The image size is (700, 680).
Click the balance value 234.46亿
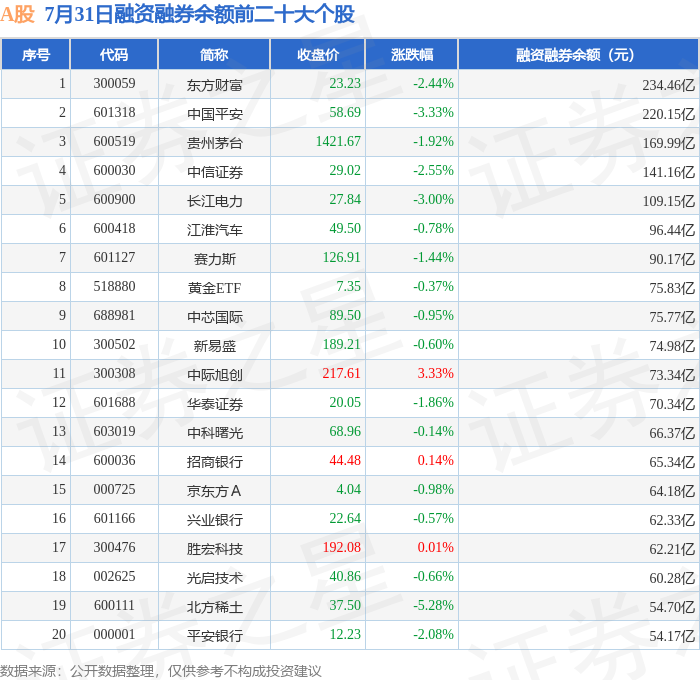[668, 85]
